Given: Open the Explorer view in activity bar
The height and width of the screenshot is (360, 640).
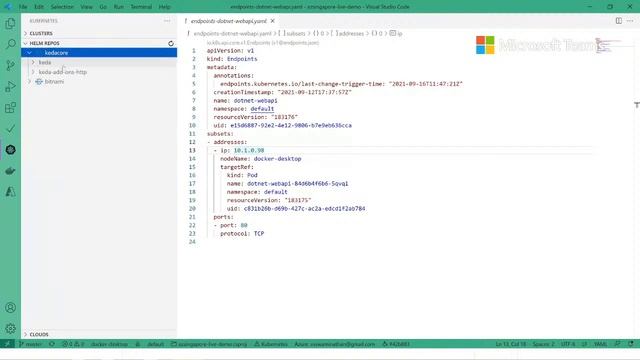Looking at the screenshot, I should tap(10, 23).
